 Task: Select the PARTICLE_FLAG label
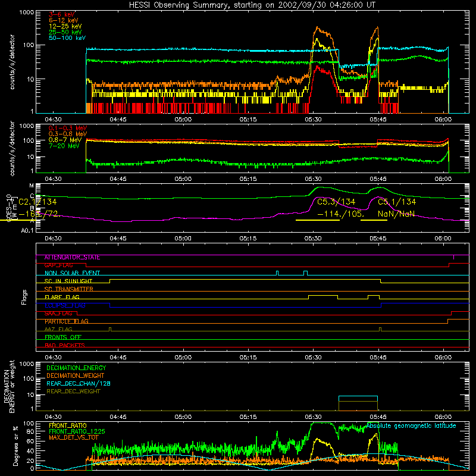67,321
